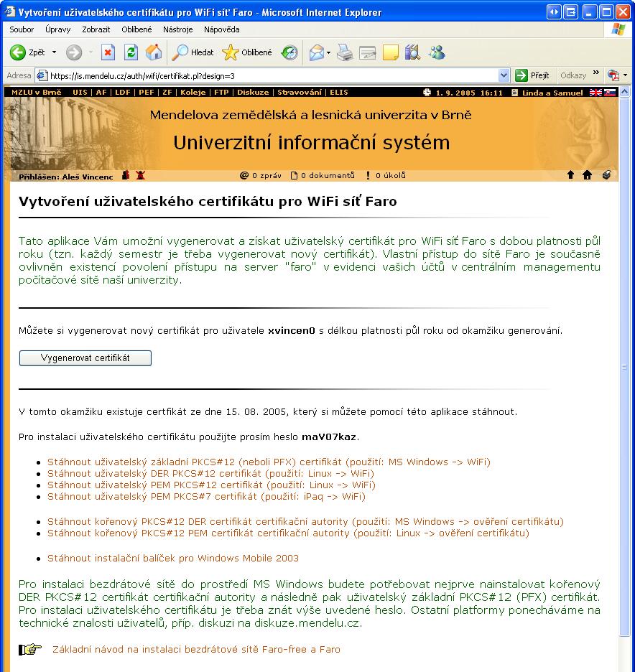Switch language with the British flag icon
This screenshot has width=635, height=672.
point(595,92)
